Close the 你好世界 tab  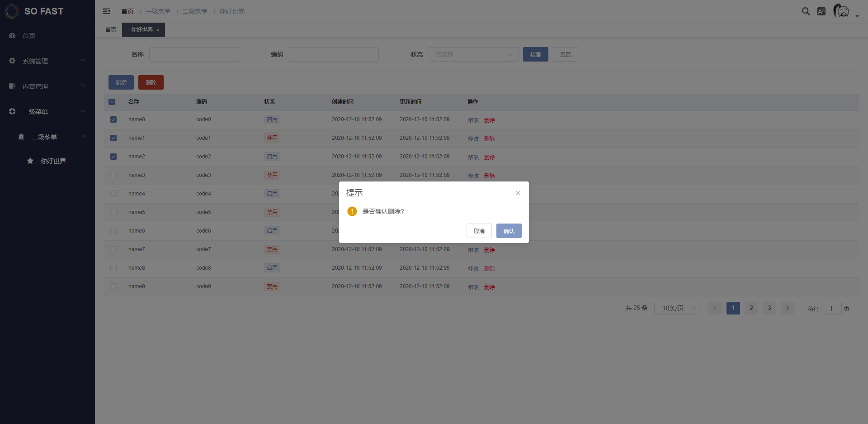(x=158, y=30)
